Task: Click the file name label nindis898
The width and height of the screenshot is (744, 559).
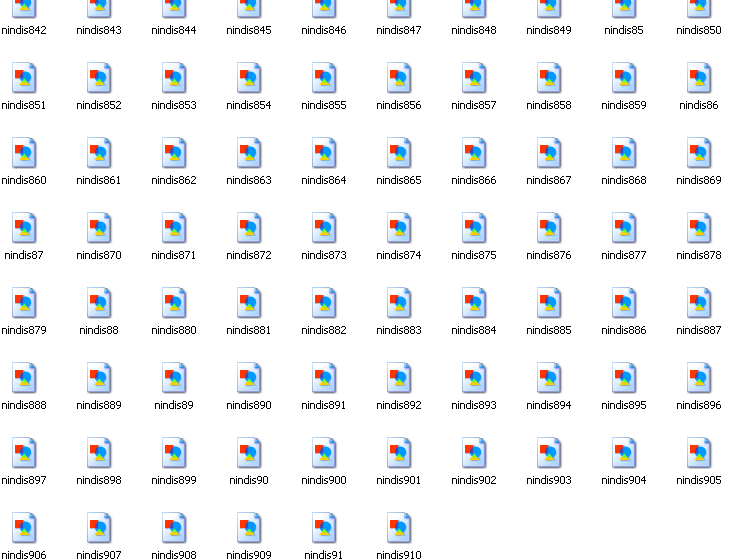Action: pyautogui.click(x=99, y=480)
